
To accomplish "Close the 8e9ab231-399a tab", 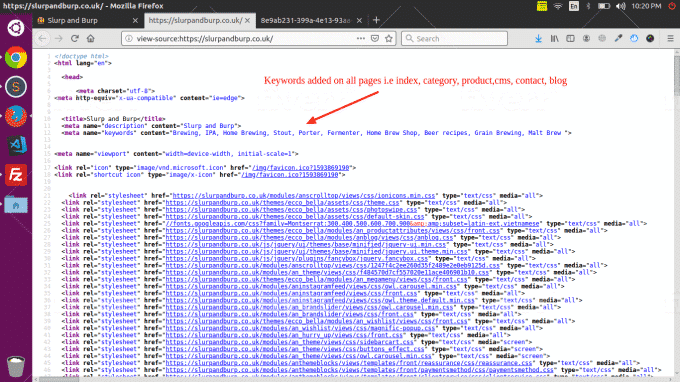I will point(359,20).
